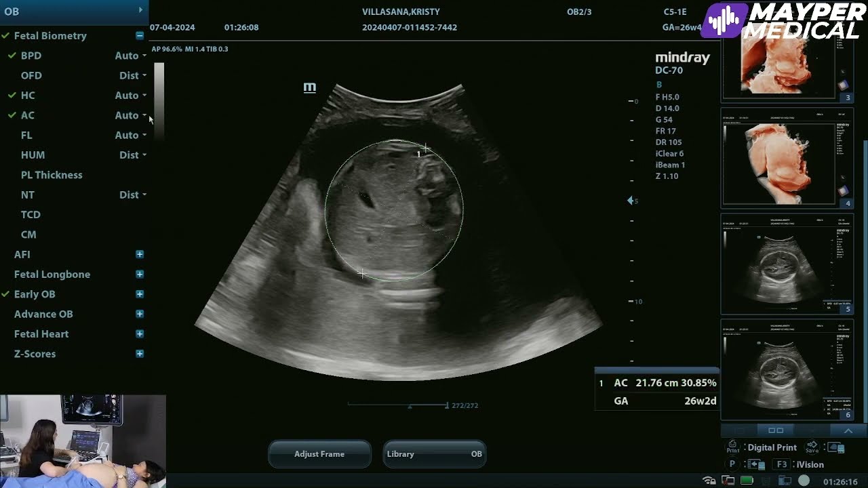Image resolution: width=868 pixels, height=488 pixels.
Task: Select the AC measurement item
Action: [28, 115]
